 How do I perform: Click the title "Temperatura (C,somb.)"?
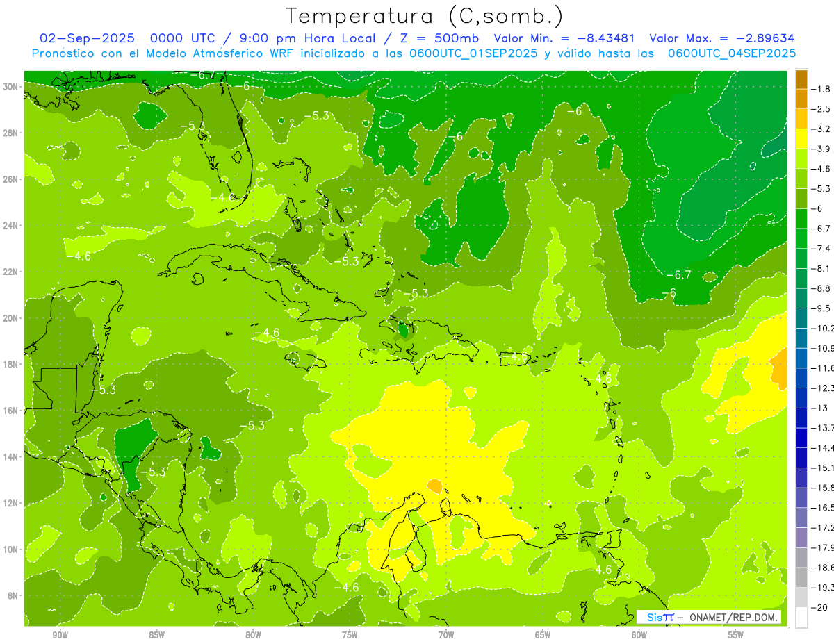[x=425, y=16]
